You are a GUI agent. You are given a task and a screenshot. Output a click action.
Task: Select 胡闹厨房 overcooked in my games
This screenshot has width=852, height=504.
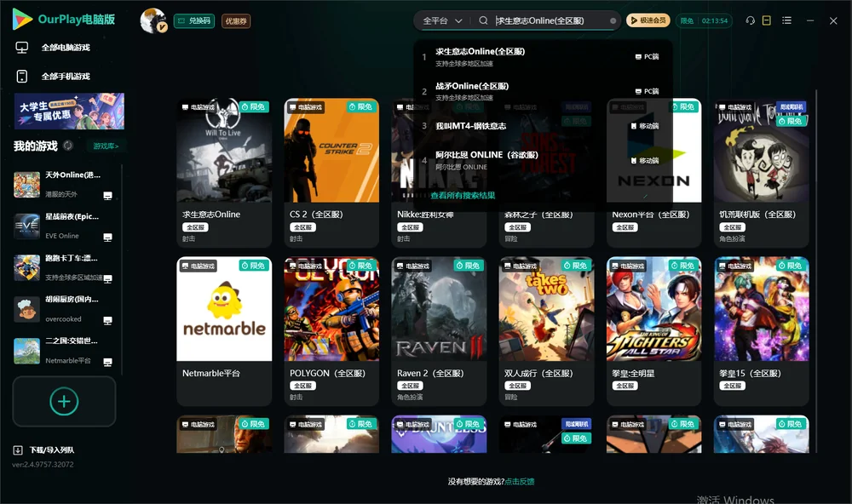(x=64, y=309)
